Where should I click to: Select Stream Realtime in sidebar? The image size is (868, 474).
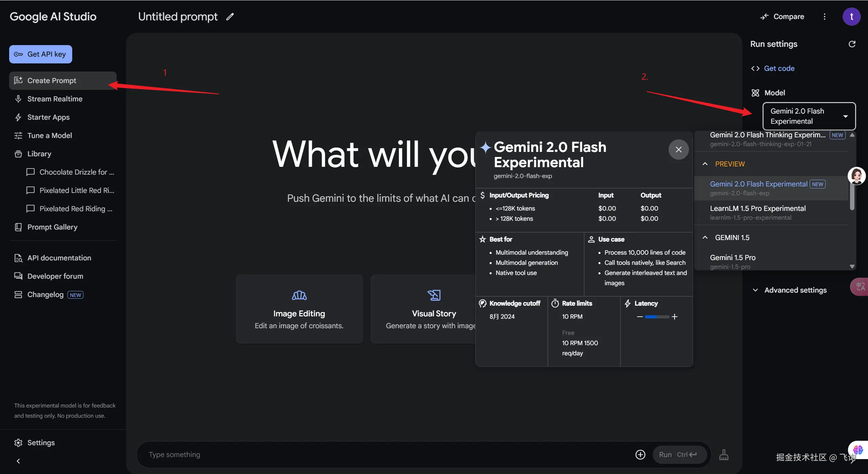point(55,99)
